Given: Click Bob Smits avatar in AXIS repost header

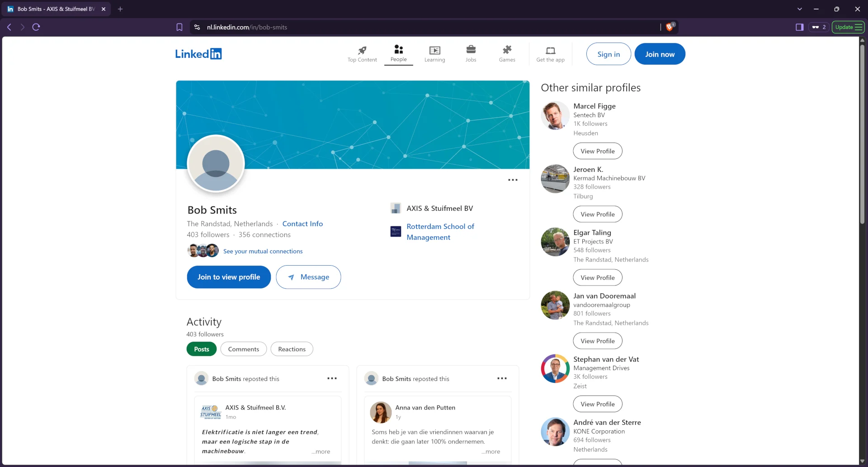Looking at the screenshot, I should pyautogui.click(x=201, y=378).
